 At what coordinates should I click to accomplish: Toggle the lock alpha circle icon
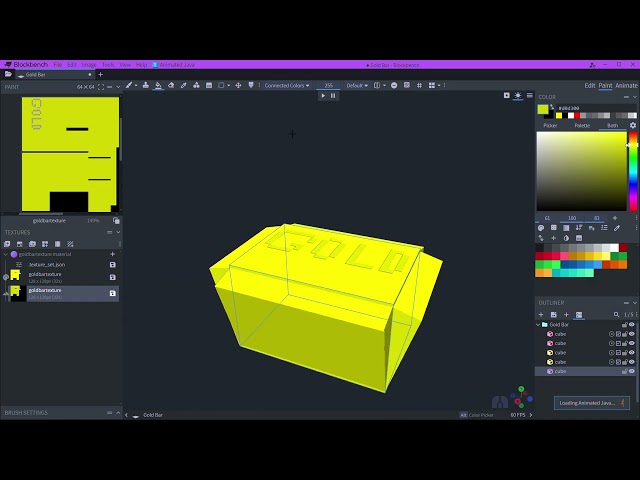pos(394,85)
